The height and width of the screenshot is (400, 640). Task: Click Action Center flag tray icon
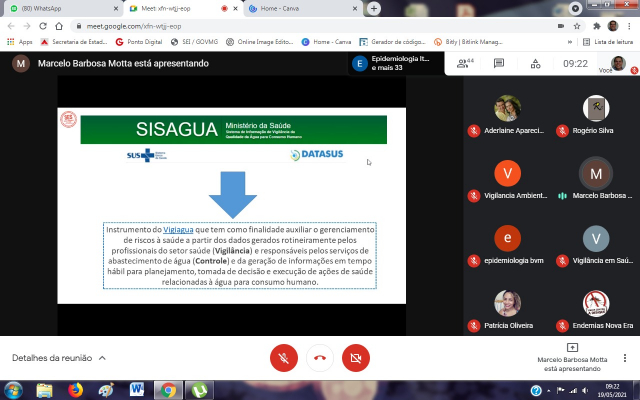[x=560, y=391]
